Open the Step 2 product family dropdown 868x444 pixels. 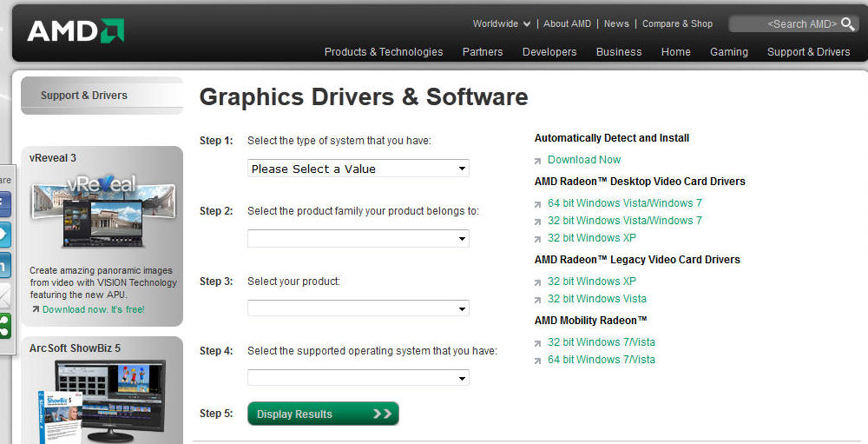[358, 239]
